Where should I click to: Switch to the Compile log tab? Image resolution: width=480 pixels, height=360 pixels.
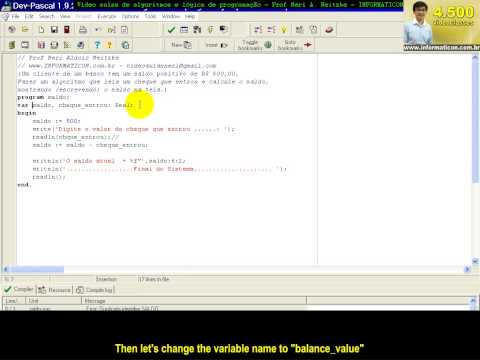point(94,290)
